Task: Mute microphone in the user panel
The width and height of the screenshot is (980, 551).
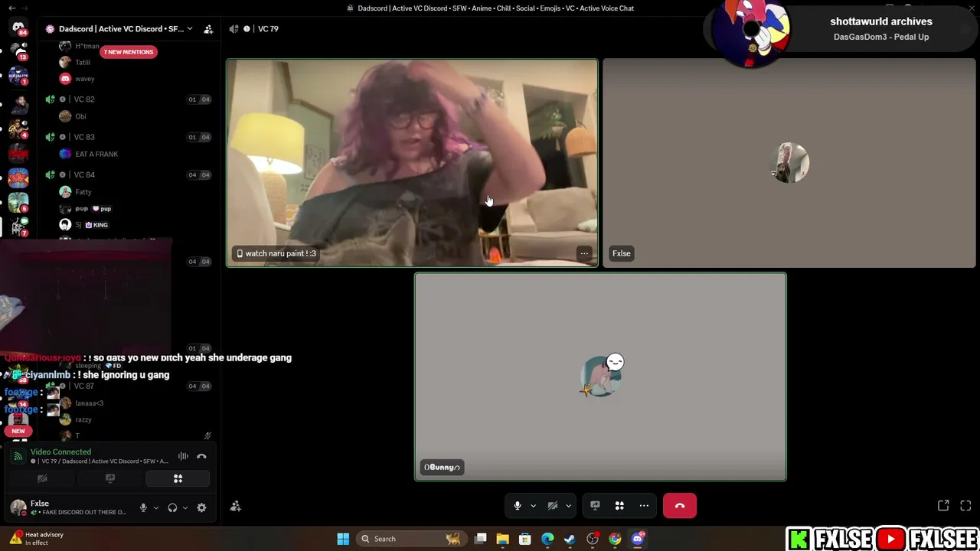Action: click(x=143, y=508)
